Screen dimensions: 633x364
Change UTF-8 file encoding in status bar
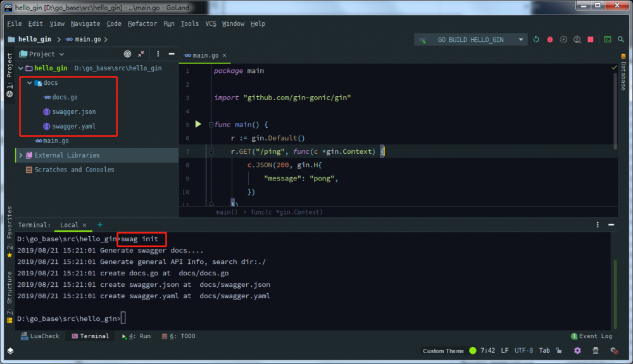pyautogui.click(x=523, y=350)
